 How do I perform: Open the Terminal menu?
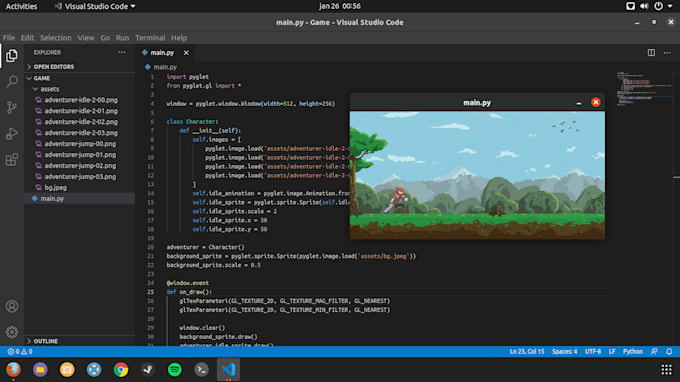(x=150, y=38)
